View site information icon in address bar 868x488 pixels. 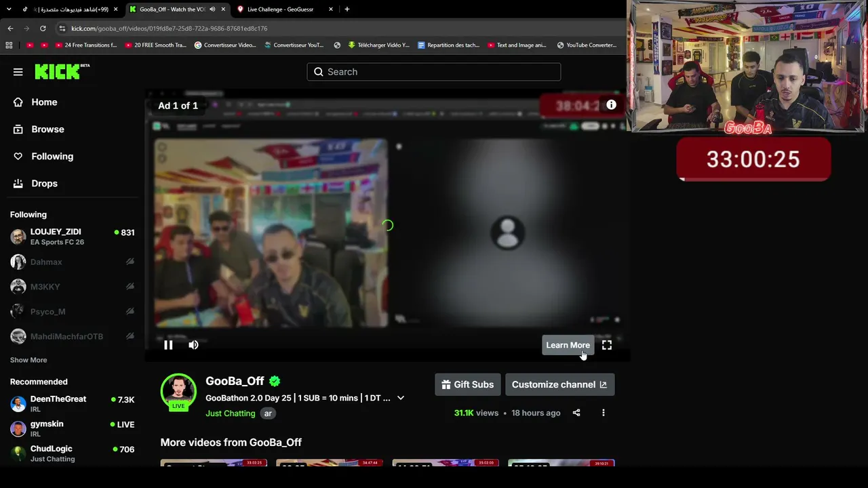click(x=62, y=28)
